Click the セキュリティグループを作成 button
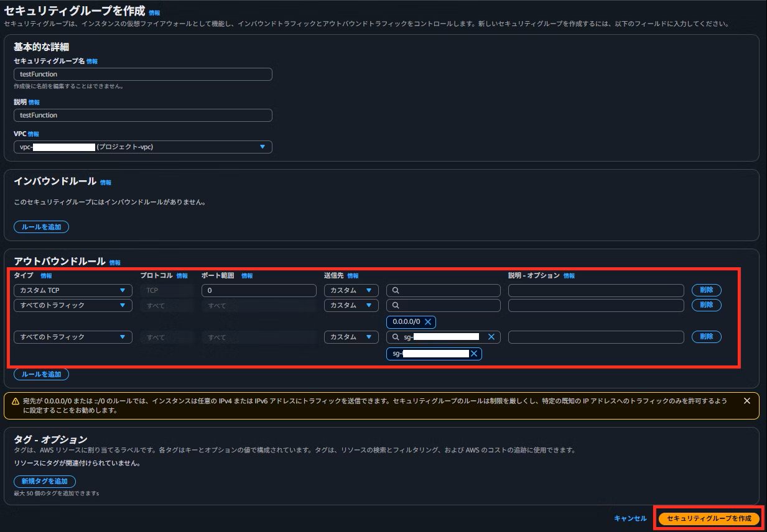The width and height of the screenshot is (767, 532). click(709, 518)
